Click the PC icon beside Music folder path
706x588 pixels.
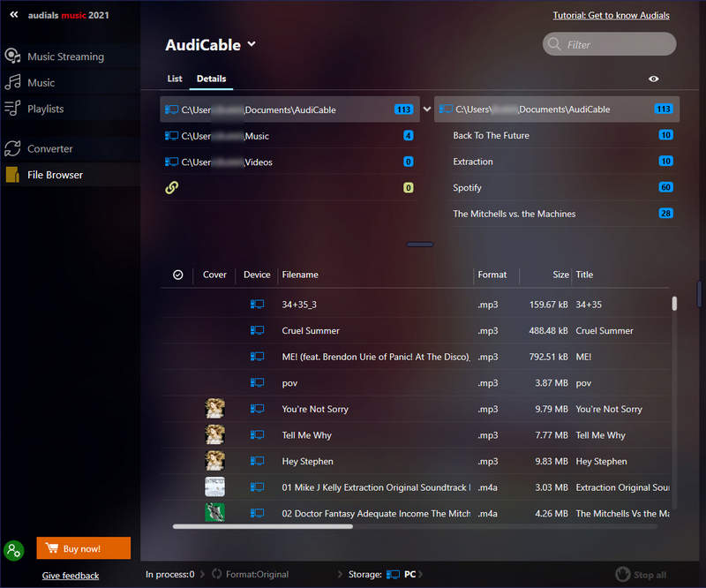click(x=171, y=136)
